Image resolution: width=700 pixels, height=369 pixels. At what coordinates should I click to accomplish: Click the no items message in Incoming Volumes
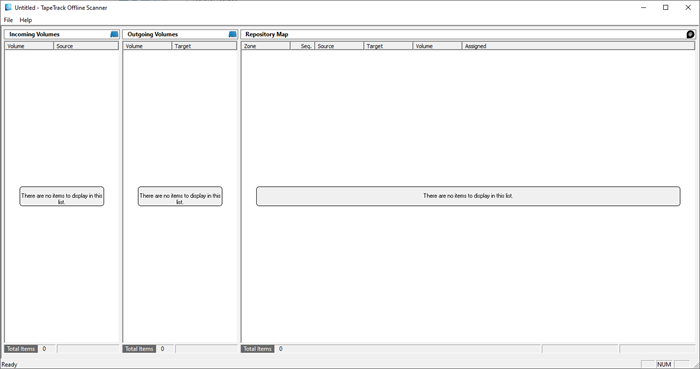tap(62, 196)
